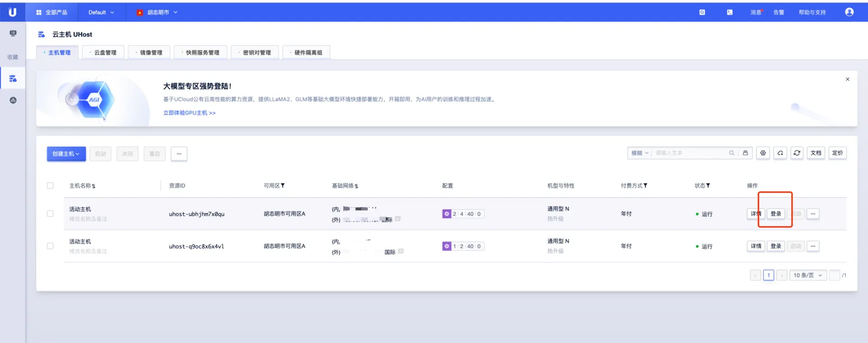The image size is (868, 343).
Task: Open 帮助与支持 help and support
Action: (x=812, y=12)
